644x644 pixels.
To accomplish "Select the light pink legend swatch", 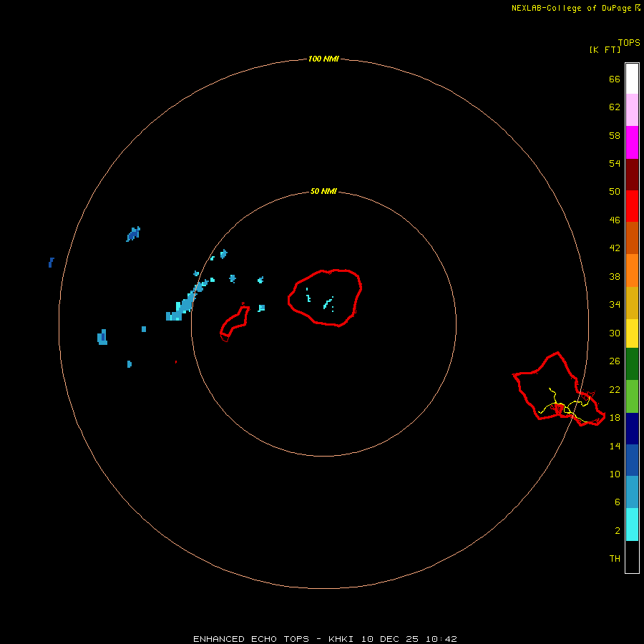I will coord(632,109).
